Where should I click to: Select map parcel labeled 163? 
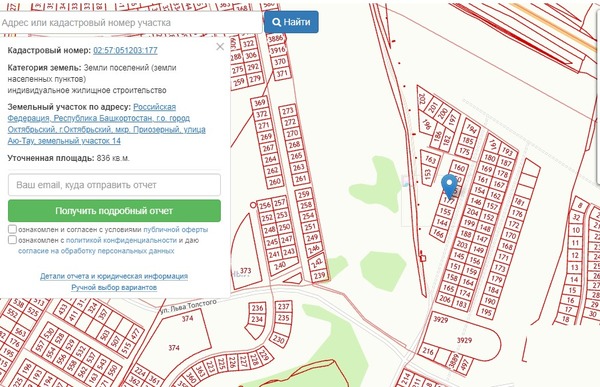coord(430,158)
